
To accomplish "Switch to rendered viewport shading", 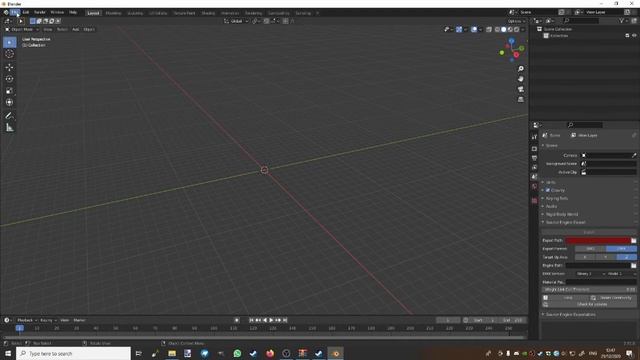I will 517,29.
